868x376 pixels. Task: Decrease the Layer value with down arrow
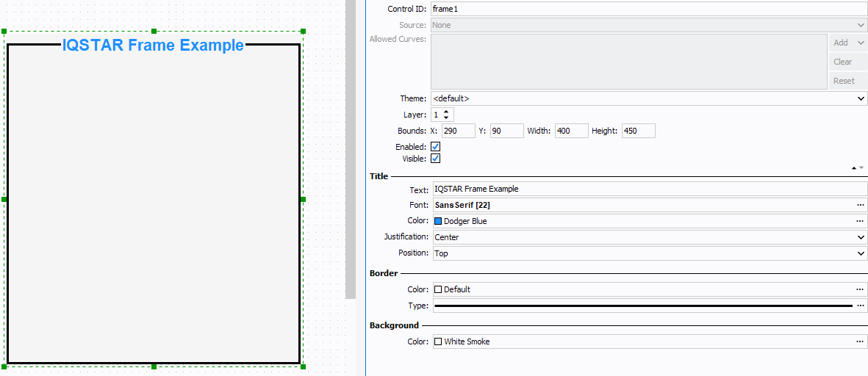[x=448, y=118]
